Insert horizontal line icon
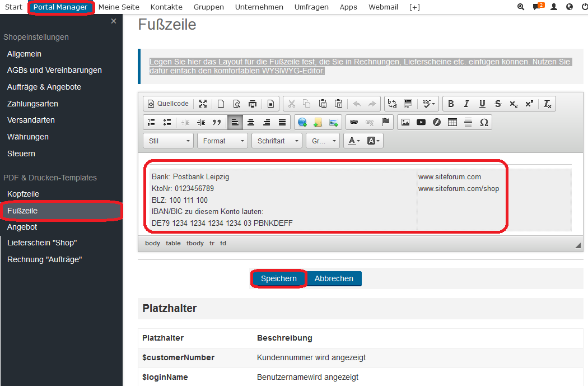This screenshot has width=588, height=386. click(468, 122)
